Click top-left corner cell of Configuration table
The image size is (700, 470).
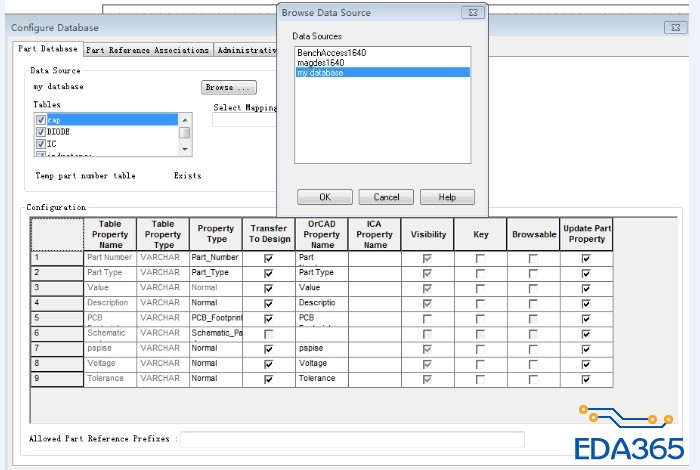tap(57, 234)
